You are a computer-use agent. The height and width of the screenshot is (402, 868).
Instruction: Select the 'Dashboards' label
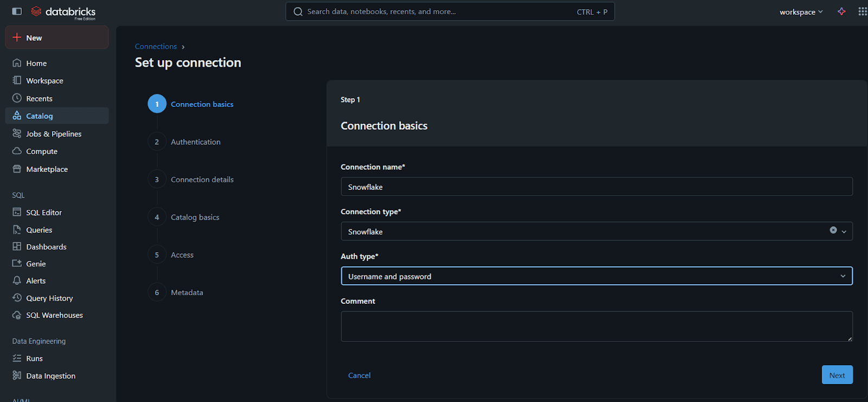(x=47, y=247)
